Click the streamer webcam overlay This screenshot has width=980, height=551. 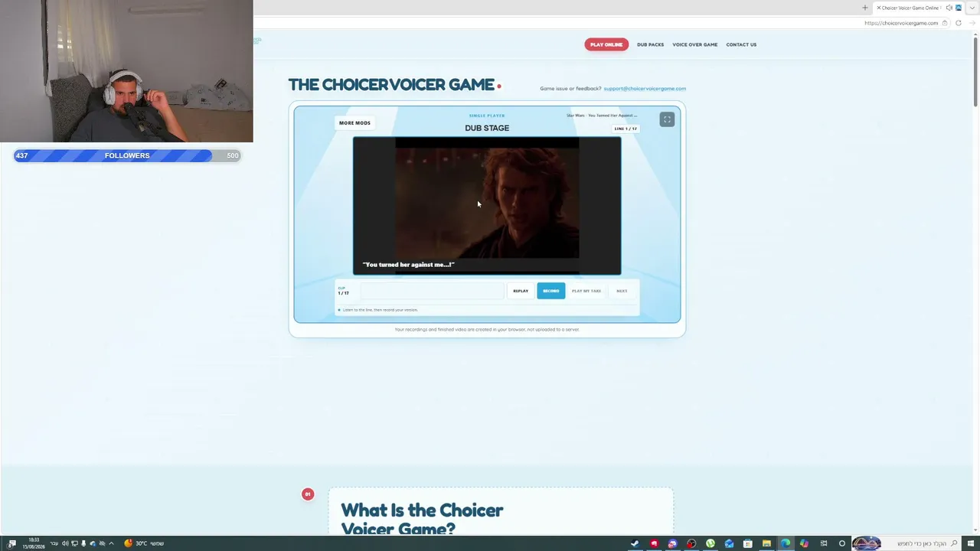pos(126,71)
